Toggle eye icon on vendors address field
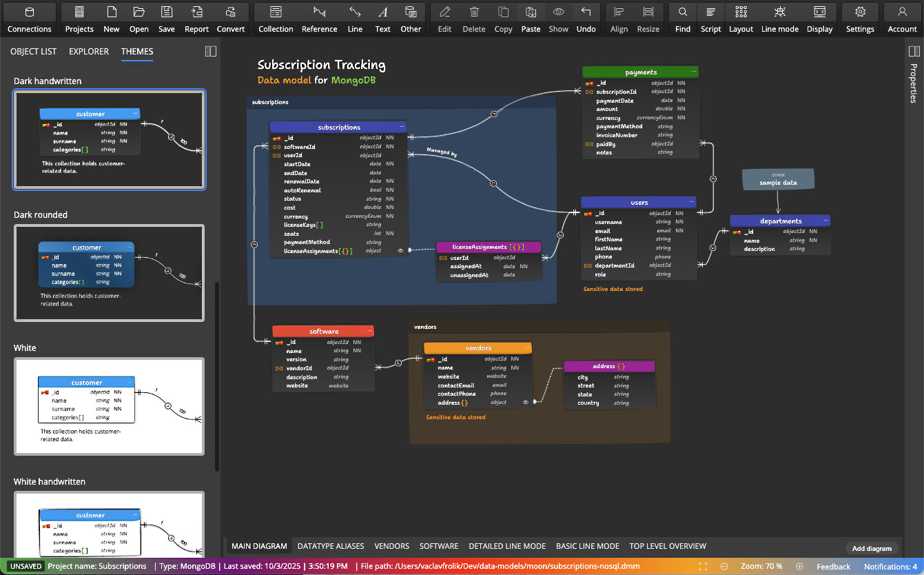The image size is (924, 575). (x=526, y=402)
